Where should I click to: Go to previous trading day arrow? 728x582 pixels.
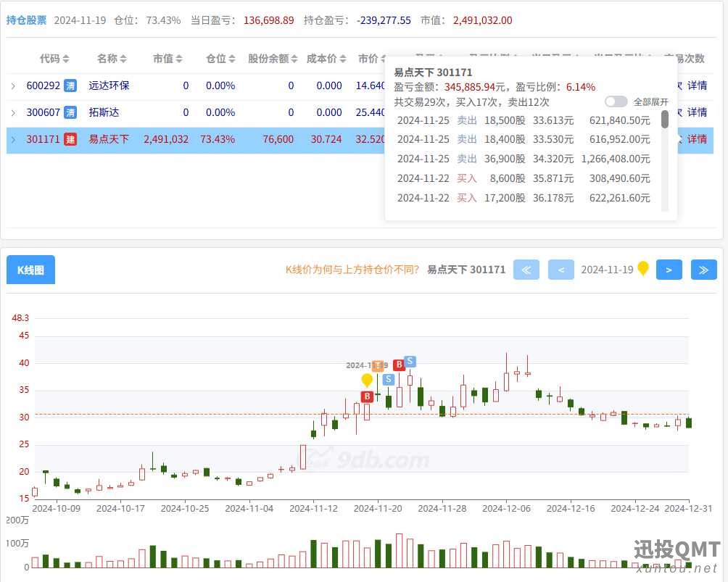[561, 270]
